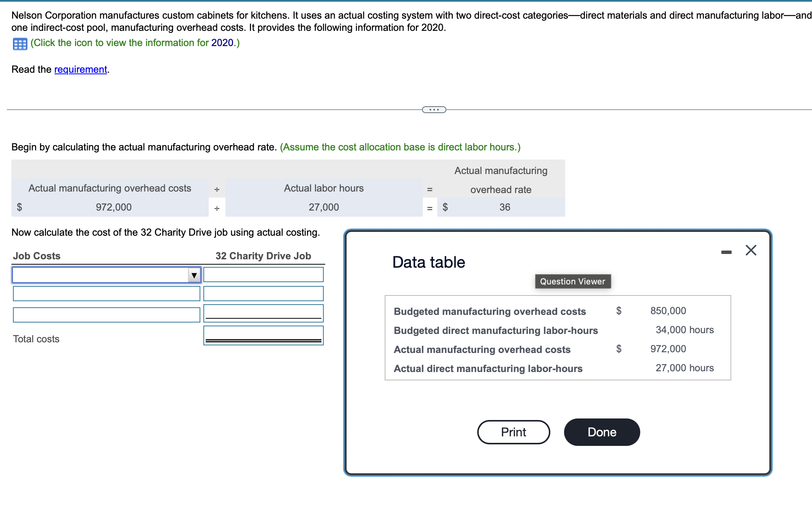
Task: Close the Data table dialog
Action: [x=750, y=250]
